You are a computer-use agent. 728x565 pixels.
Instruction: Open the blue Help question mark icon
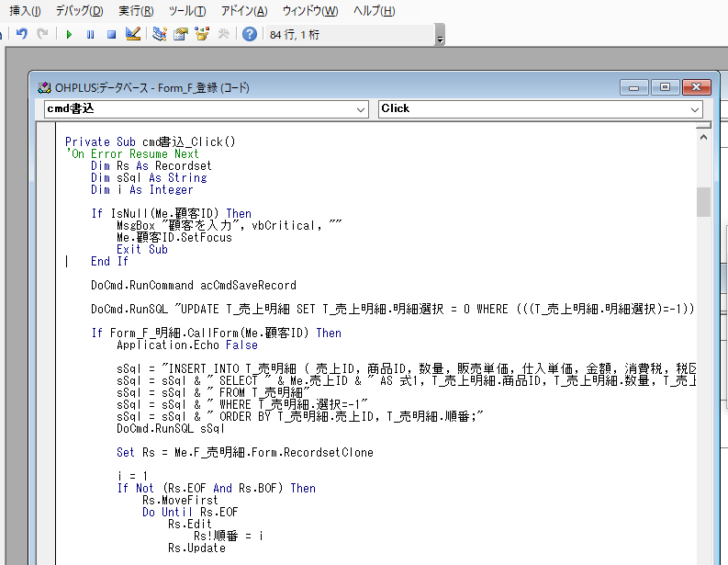point(250,34)
